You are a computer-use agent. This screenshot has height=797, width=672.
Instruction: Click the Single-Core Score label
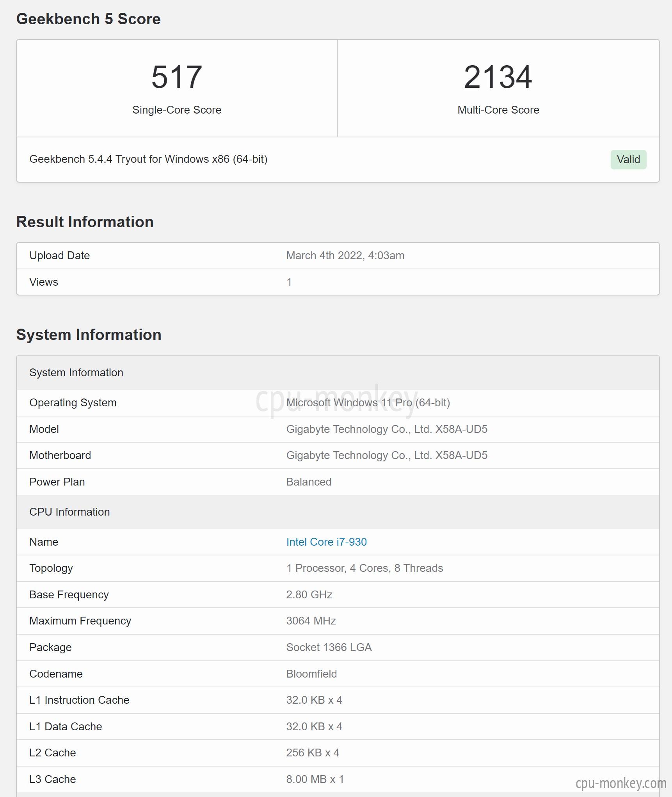(x=177, y=110)
